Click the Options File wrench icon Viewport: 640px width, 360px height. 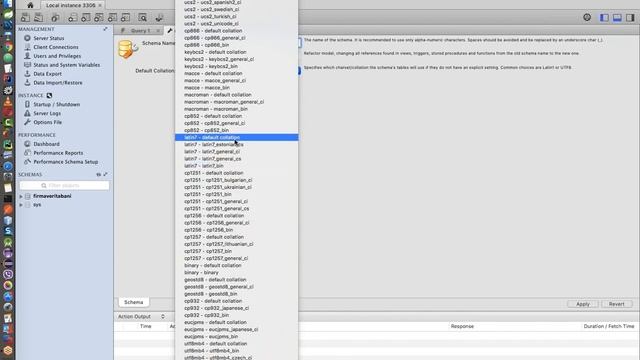(27, 122)
